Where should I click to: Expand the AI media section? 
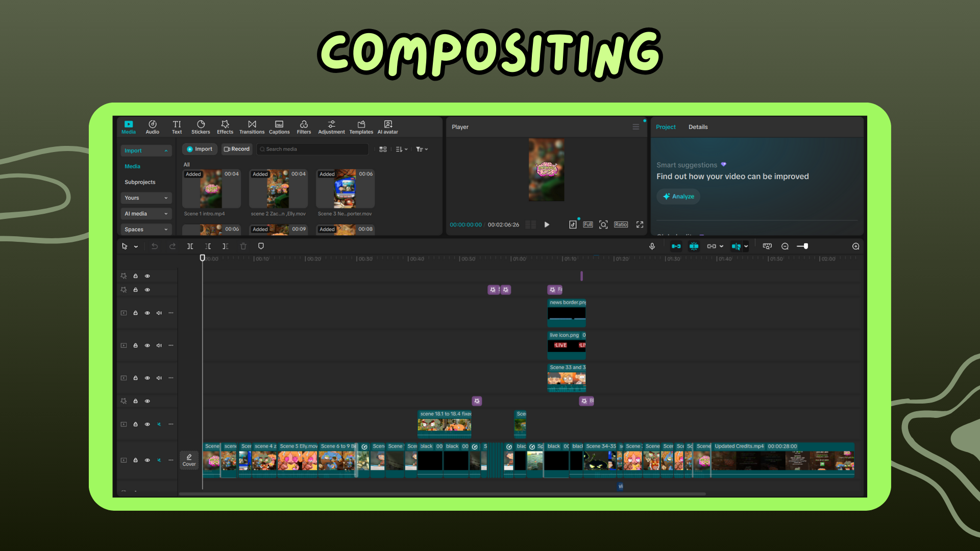pos(146,214)
